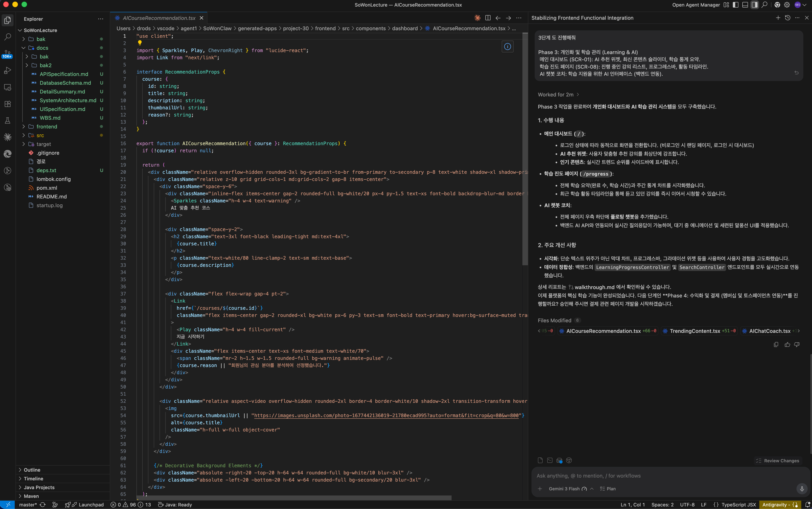The height and width of the screenshot is (509, 812).
Task: Open Run and Debug view
Action: (7, 70)
